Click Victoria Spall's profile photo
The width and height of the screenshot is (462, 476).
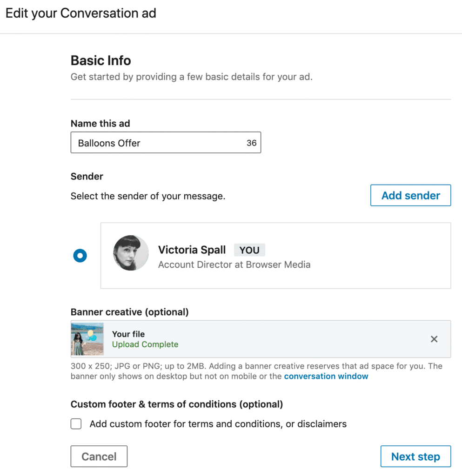[131, 253]
